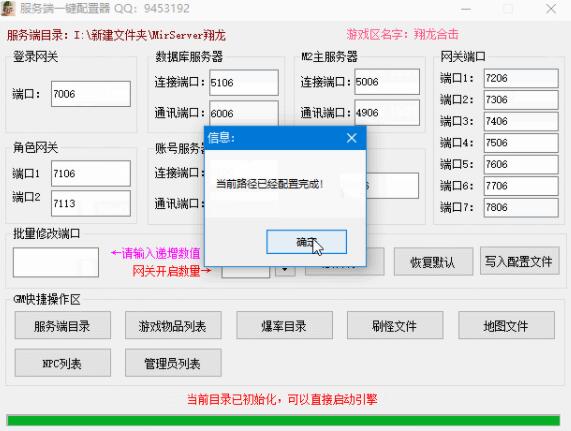Screen dimensions: 571x431
Task: Open the NPC列表 shortcut
Action: pos(63,363)
